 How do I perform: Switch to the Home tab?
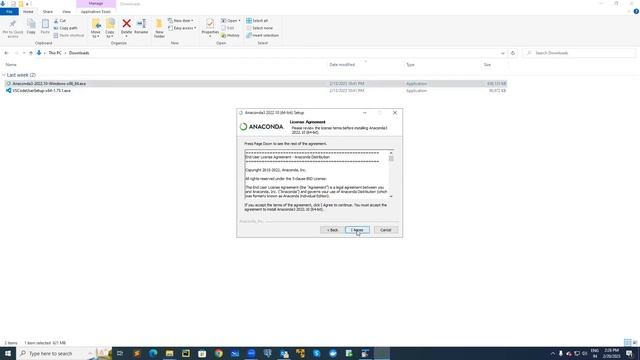(x=28, y=12)
